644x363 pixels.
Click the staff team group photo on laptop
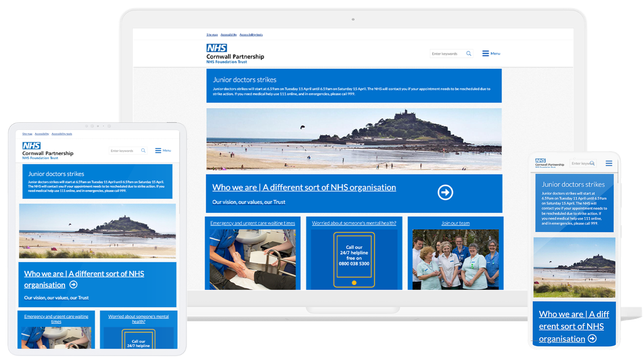[455, 259]
